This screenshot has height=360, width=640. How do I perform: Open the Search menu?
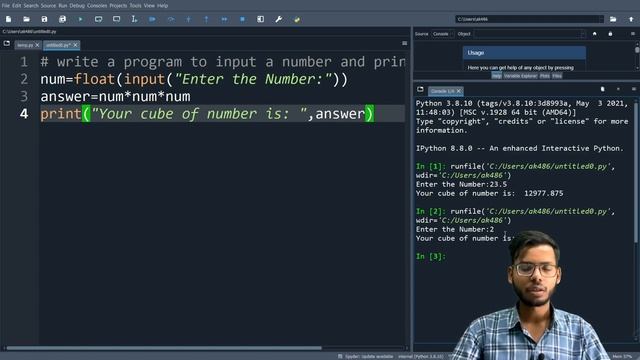[31, 6]
